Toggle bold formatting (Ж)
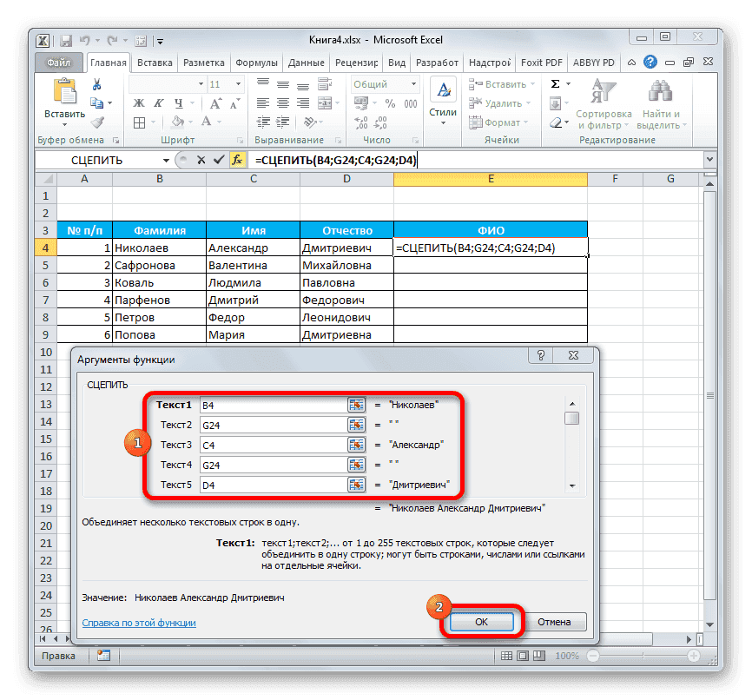The width and height of the screenshot is (752, 700). coord(137,102)
